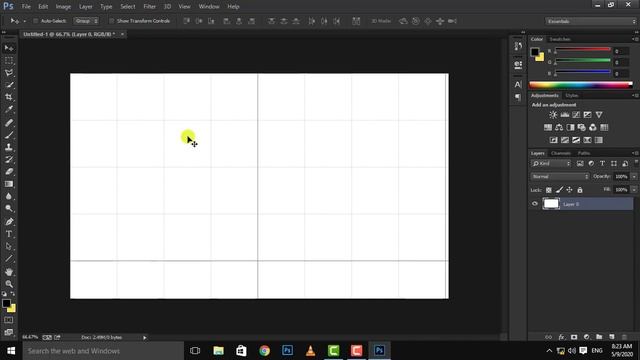Add a Brightness/Contrast adjustment
This screenshot has height=360, width=640.
click(x=553, y=115)
